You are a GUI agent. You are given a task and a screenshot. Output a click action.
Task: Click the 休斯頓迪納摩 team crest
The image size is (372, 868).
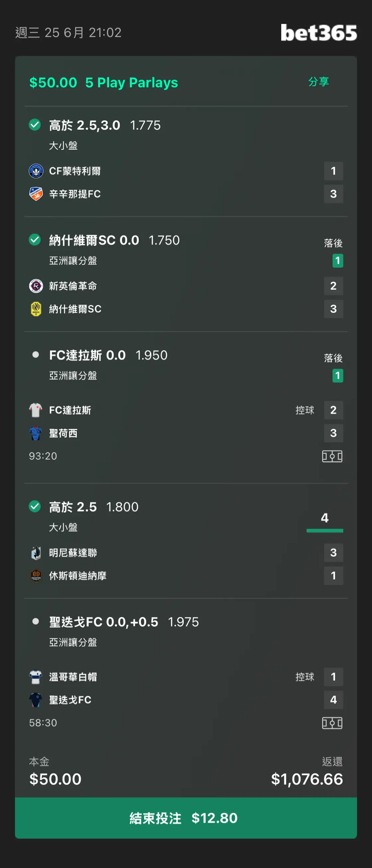point(36,576)
